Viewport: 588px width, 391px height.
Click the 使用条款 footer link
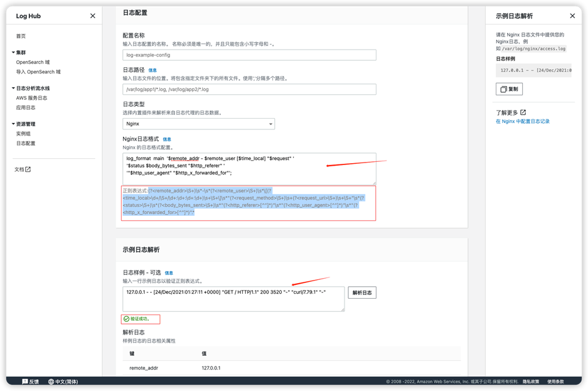pyautogui.click(x=555, y=382)
